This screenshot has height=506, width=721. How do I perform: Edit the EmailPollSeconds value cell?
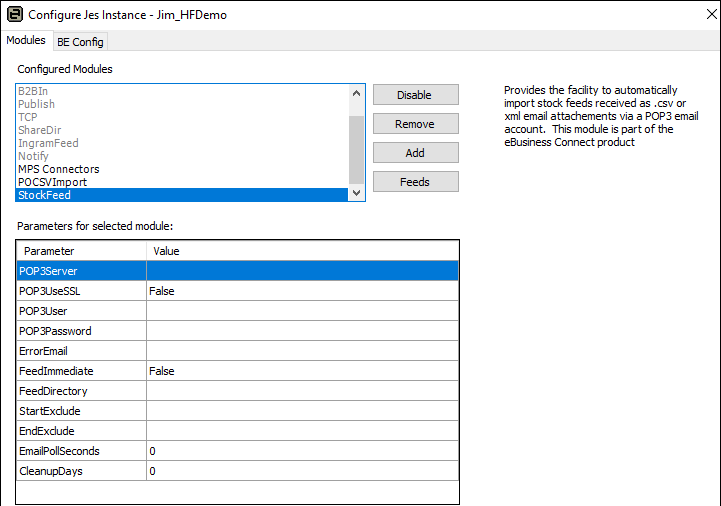[302, 451]
